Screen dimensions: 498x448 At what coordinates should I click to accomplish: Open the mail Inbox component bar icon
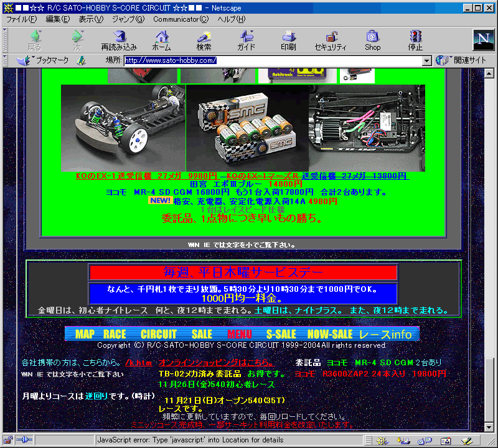pyautogui.click(x=403, y=441)
